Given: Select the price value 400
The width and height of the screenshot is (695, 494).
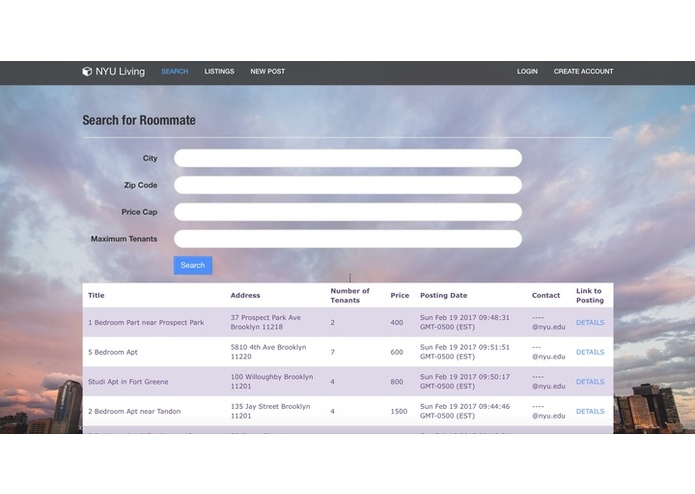Looking at the screenshot, I should 397,323.
